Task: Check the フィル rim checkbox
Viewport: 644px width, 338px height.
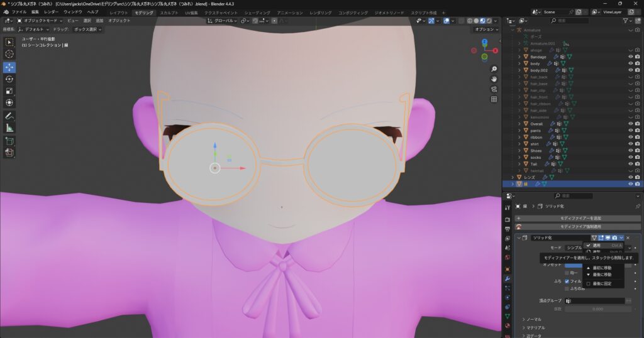Action: 567,281
